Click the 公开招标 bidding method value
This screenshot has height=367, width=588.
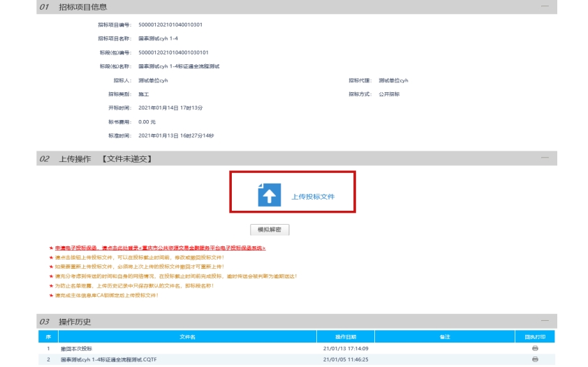pyautogui.click(x=389, y=94)
